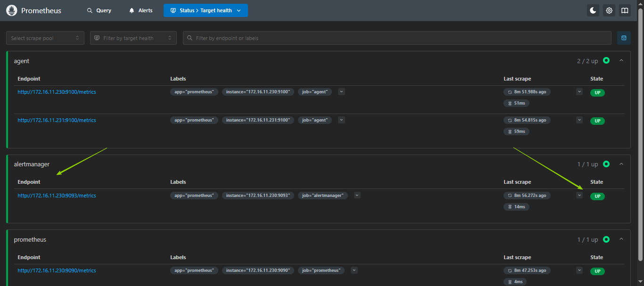Viewport: 644px width, 286px height.
Task: Click 8m 54.815s ago last scrape badge
Action: click(527, 120)
